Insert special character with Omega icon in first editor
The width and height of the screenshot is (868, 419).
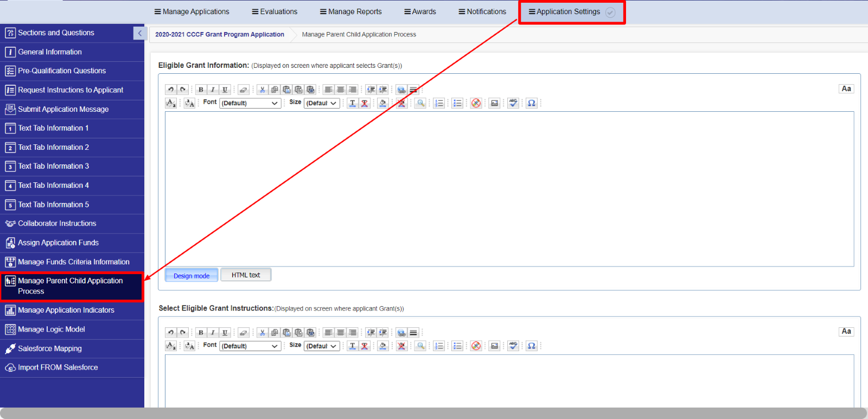coord(532,103)
